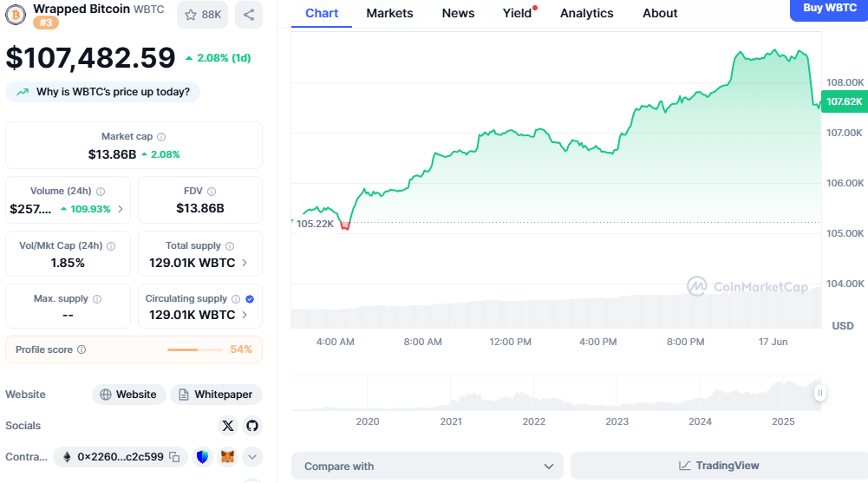868x483 pixels.
Task: Expand Volume (24h) details chevron
Action: pos(121,209)
